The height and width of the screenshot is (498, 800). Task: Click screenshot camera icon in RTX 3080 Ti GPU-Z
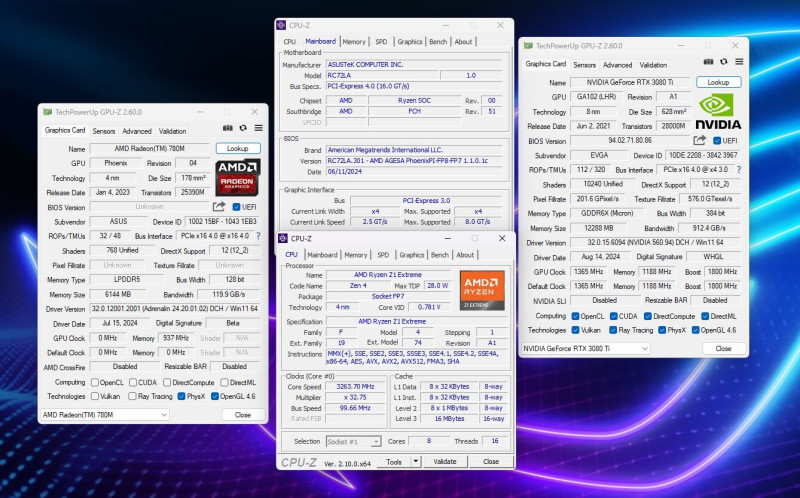pos(708,61)
